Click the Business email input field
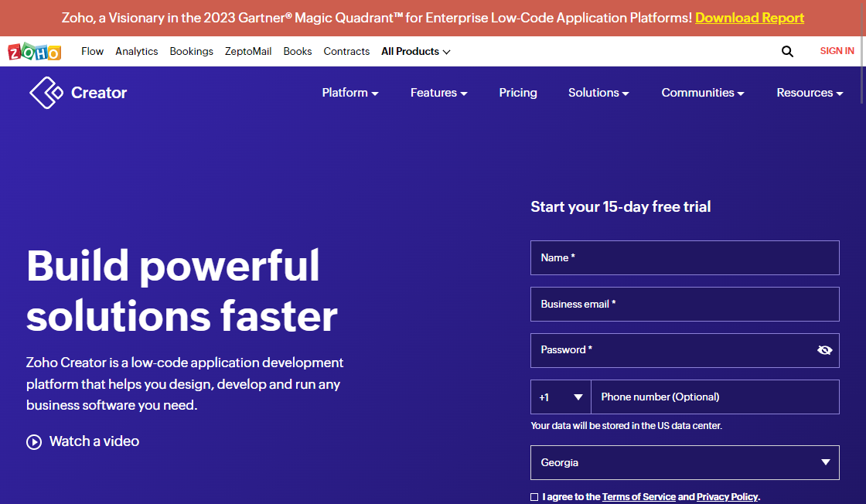 [684, 305]
